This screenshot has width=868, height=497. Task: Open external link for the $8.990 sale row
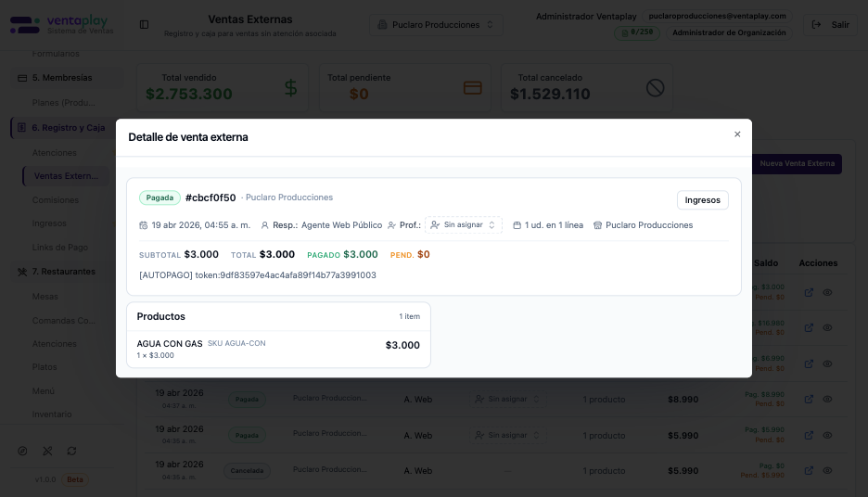click(x=809, y=399)
